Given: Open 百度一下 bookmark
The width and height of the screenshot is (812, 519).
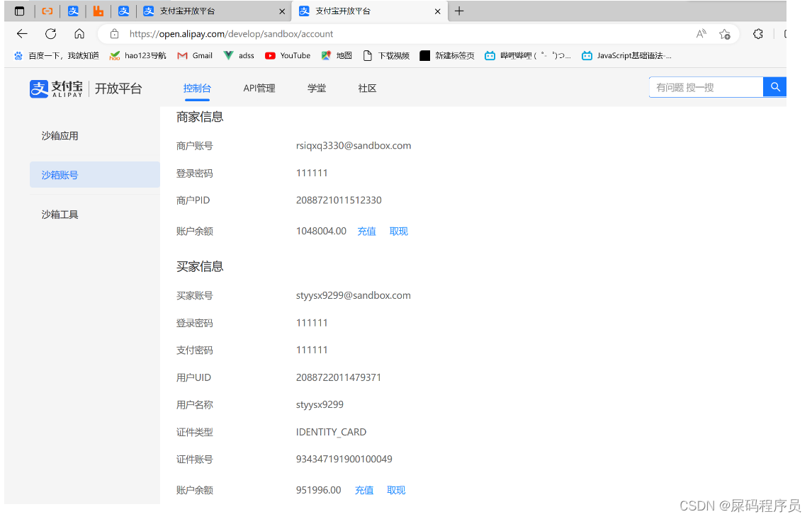Looking at the screenshot, I should pos(57,55).
